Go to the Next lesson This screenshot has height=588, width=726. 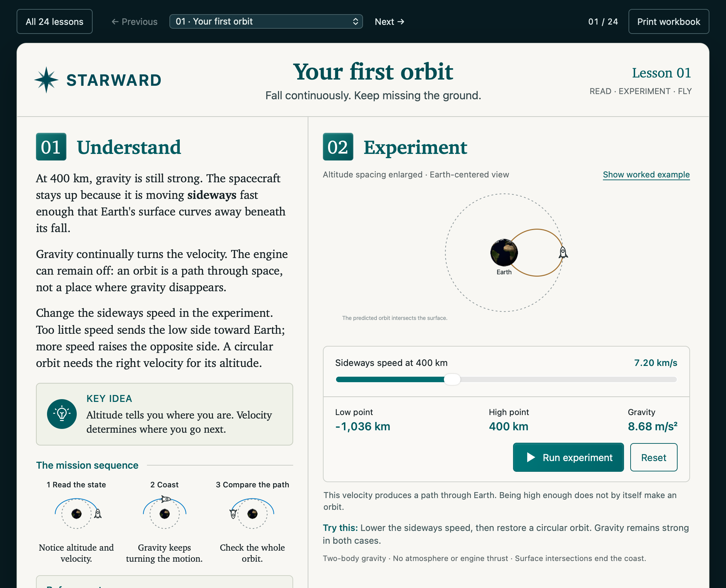(x=389, y=21)
